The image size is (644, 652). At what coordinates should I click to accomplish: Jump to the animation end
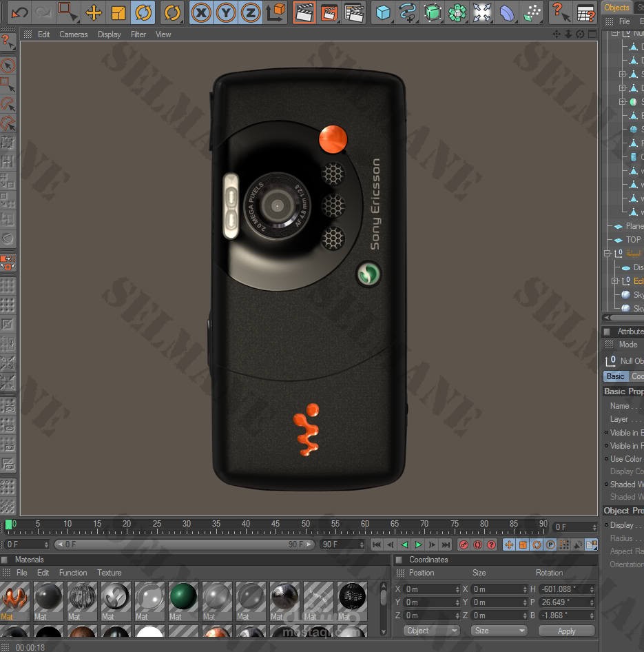(x=446, y=544)
